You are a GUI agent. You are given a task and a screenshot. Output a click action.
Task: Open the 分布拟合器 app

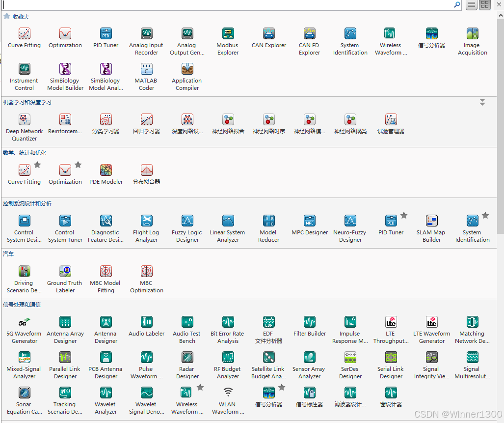[x=146, y=174]
